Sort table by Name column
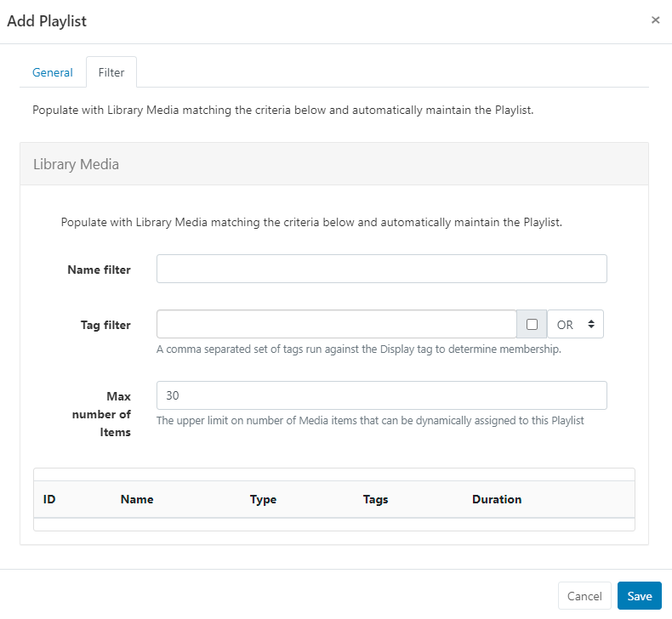The width and height of the screenshot is (672, 619). click(137, 499)
